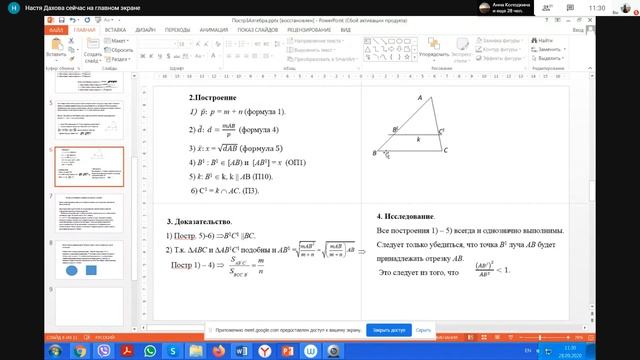Switch to the Word taskbar icon

click(242, 351)
